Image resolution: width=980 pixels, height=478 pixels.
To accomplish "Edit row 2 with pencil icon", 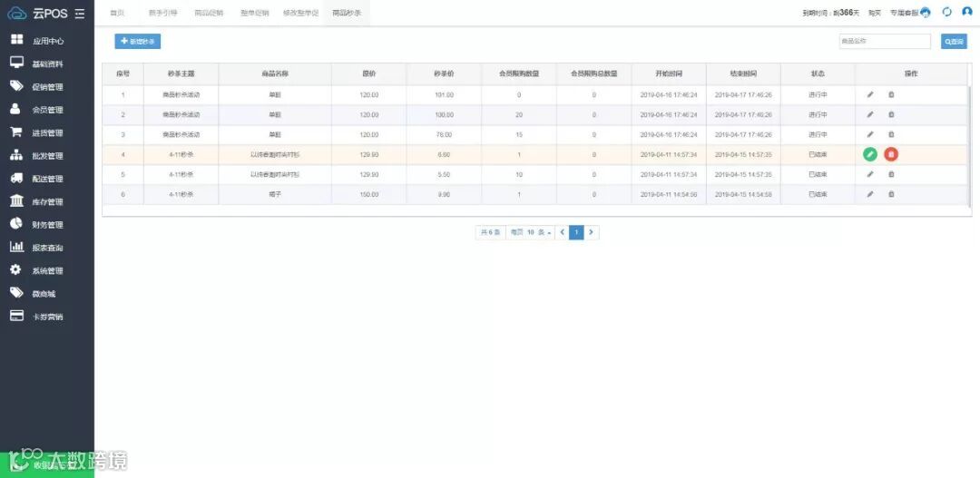I will [x=870, y=114].
